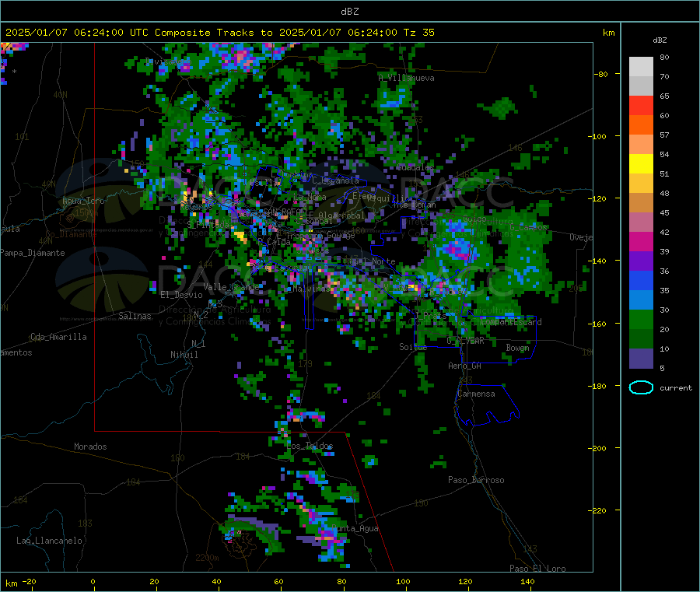The width and height of the screenshot is (700, 592).
Task: Click the 'Agua_Toro' map label
Action: tap(83, 201)
